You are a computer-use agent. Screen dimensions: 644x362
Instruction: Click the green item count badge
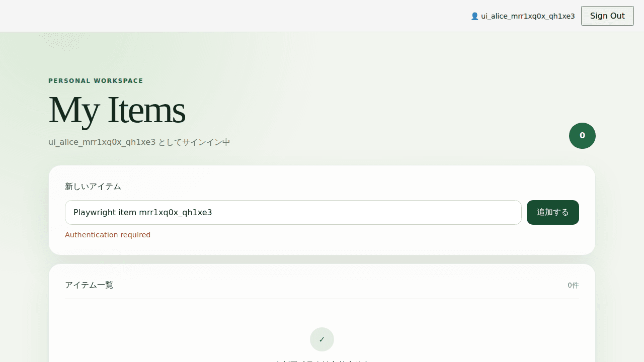tap(582, 136)
